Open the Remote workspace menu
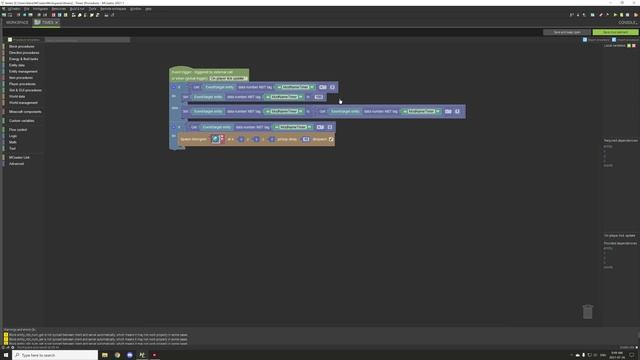The width and height of the screenshot is (640, 360). 113,9
